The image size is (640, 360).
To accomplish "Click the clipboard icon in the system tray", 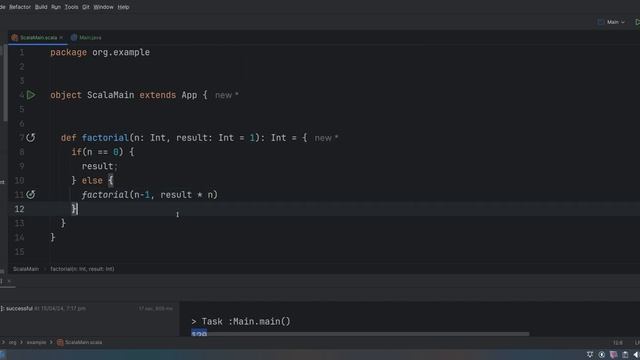I will click(625, 355).
